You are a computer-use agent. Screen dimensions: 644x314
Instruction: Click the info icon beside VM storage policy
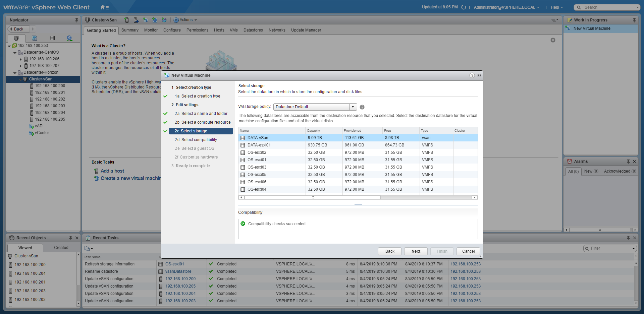click(x=362, y=107)
